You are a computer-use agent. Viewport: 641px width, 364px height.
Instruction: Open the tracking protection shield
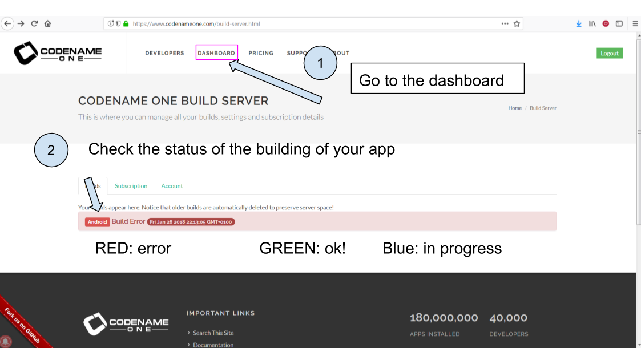pos(118,24)
